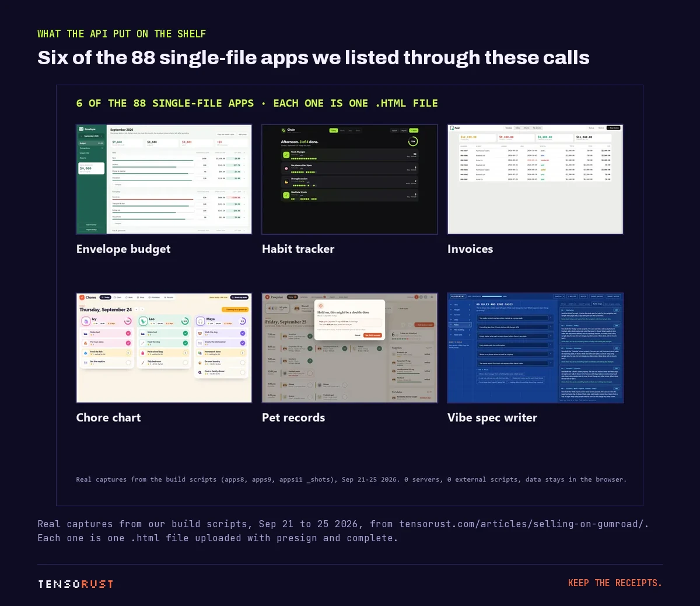
Task: Click the Two walks cannot overlap rule field
Action: (513, 318)
